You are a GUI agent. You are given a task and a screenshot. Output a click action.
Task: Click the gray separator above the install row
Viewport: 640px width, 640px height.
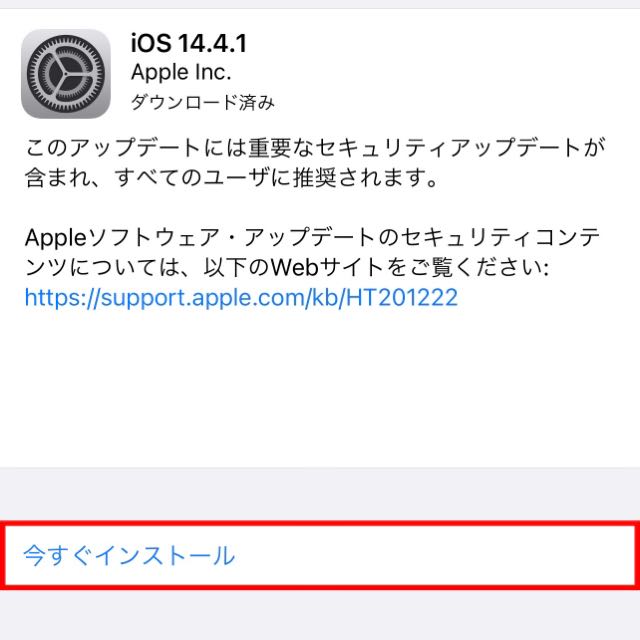tap(320, 494)
